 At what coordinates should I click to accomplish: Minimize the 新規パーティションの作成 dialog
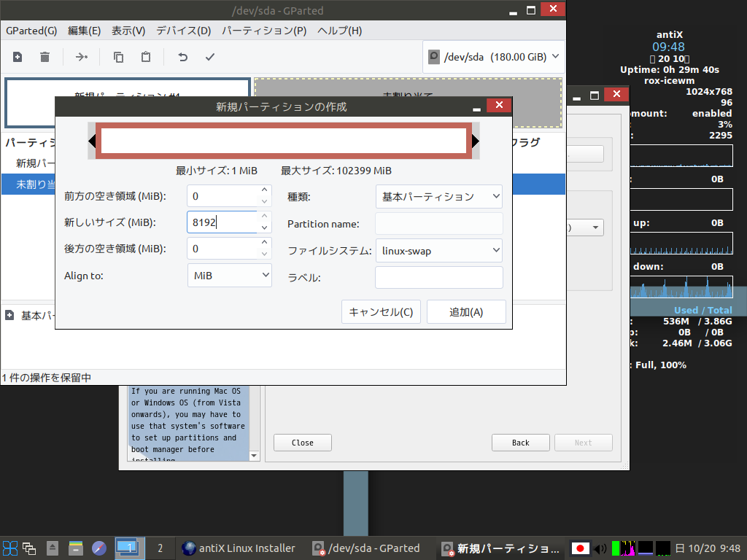(x=476, y=108)
